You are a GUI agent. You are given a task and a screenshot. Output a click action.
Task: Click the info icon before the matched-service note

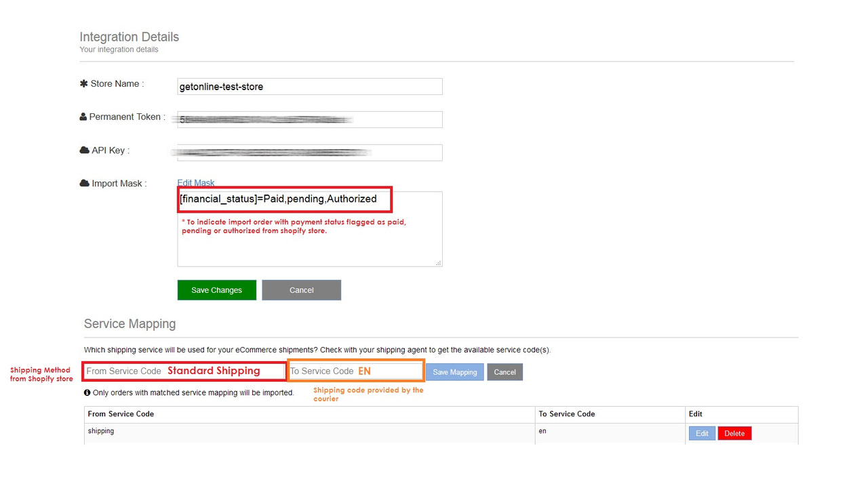pyautogui.click(x=87, y=392)
